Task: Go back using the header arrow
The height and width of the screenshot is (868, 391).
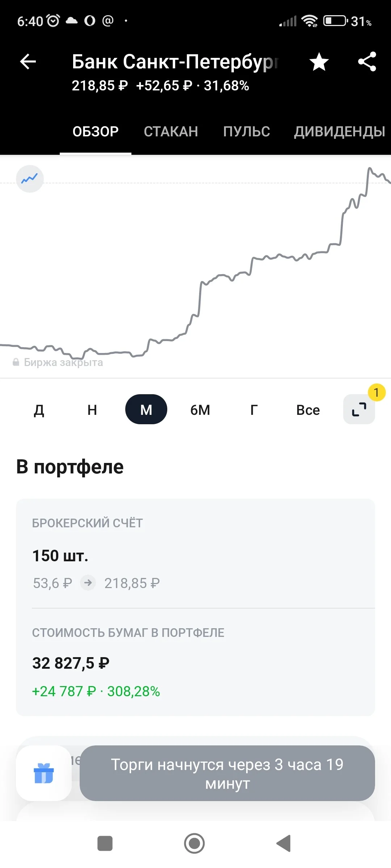Action: pyautogui.click(x=28, y=61)
